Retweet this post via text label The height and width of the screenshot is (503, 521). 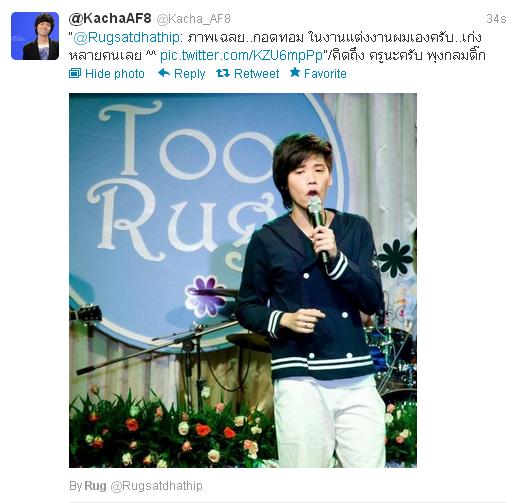[x=256, y=74]
